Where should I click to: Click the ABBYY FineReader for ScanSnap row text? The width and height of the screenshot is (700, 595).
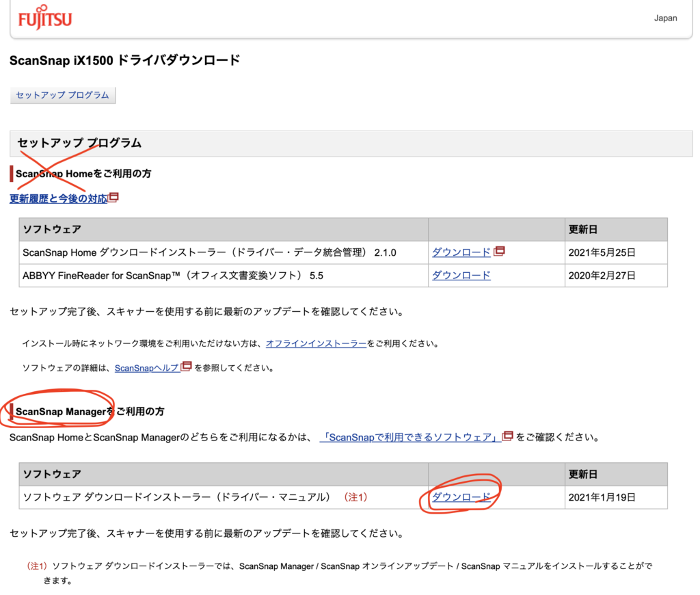173,276
